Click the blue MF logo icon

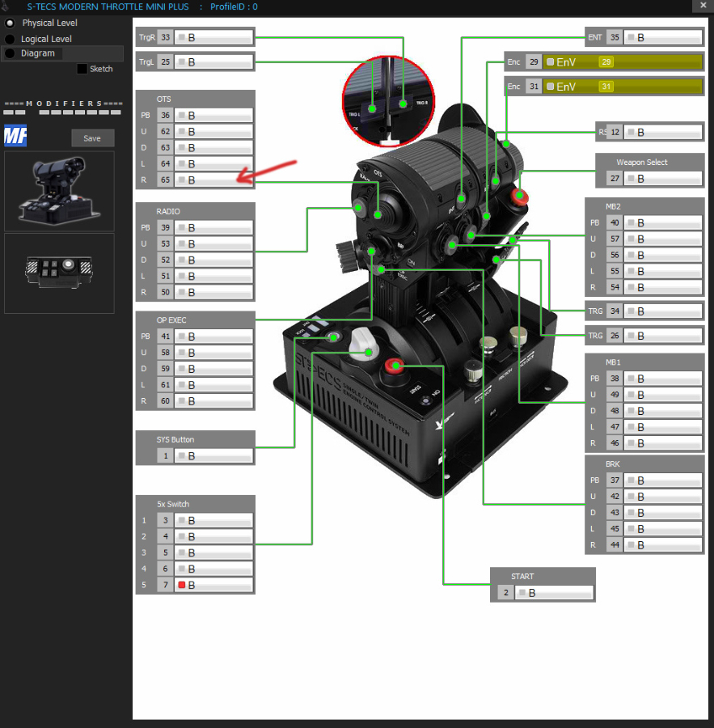tap(15, 136)
